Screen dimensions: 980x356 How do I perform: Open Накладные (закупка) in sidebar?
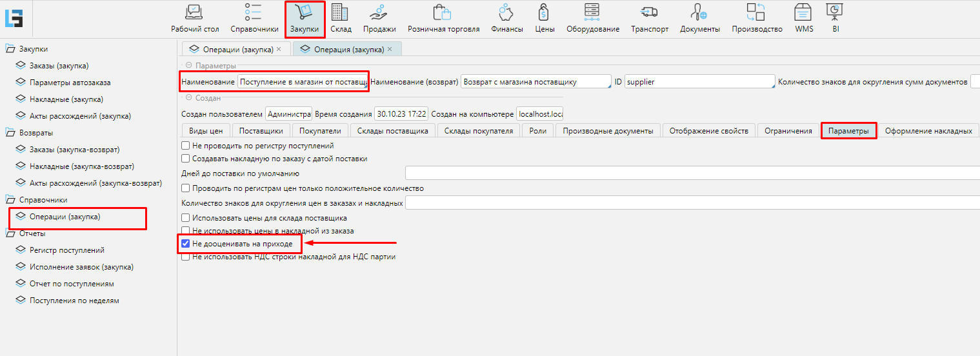pos(66,99)
